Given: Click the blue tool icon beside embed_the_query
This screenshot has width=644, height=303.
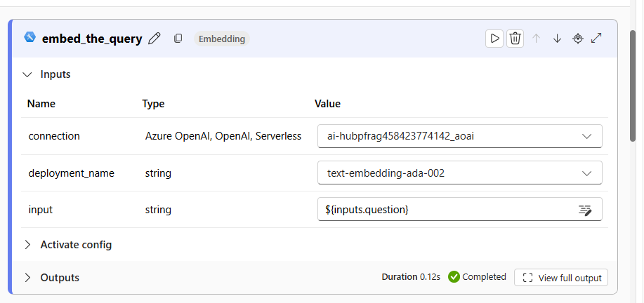Looking at the screenshot, I should [x=30, y=37].
